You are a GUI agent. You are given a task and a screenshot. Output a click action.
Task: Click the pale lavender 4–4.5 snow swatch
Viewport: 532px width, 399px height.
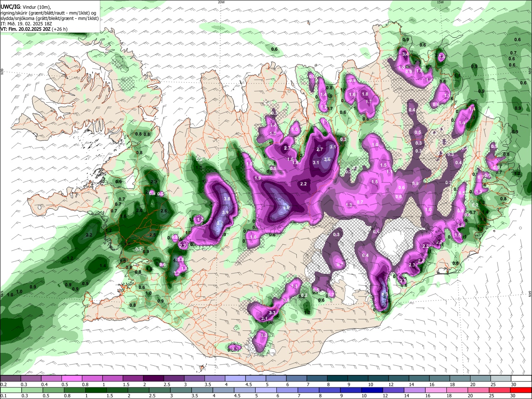click(235, 379)
